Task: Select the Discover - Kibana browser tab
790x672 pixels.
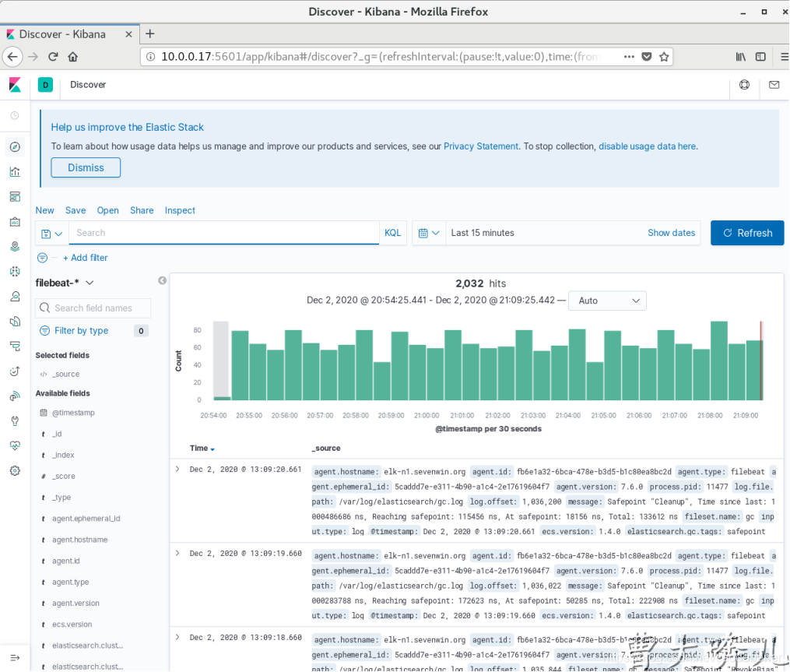Action: click(69, 34)
